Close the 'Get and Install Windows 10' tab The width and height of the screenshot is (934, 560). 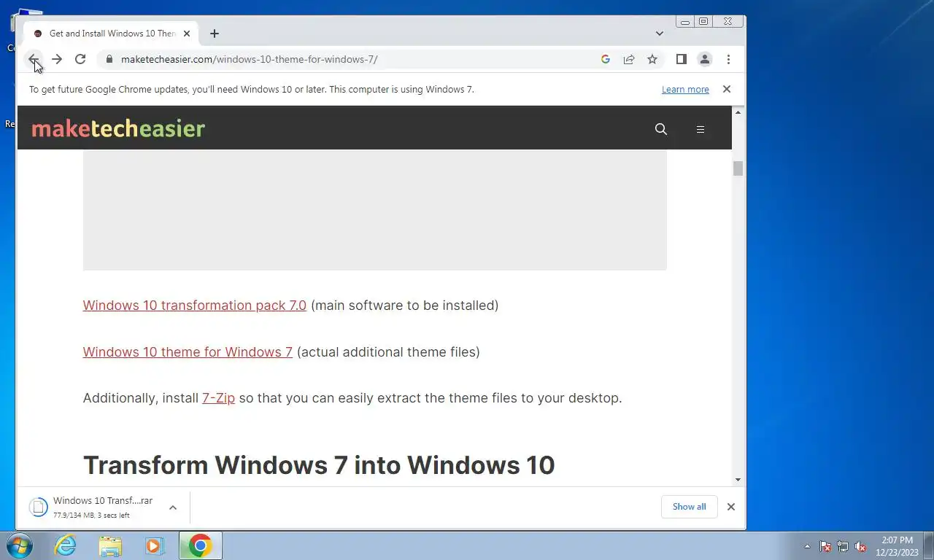[x=187, y=34]
